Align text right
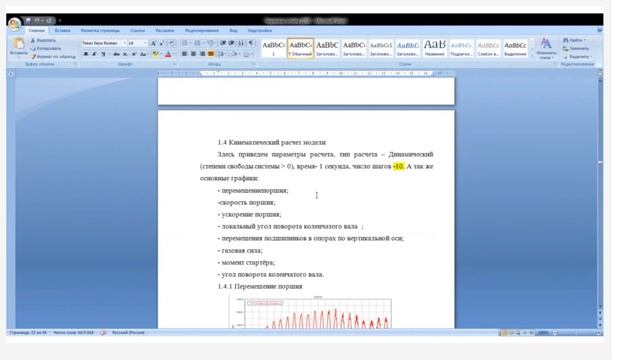 click(202, 54)
